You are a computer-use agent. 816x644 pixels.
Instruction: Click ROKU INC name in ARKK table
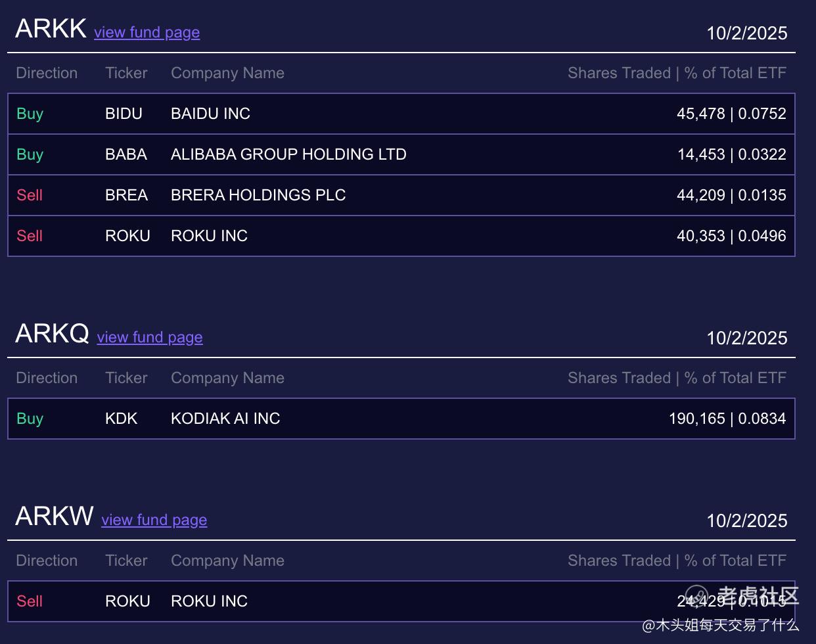209,236
